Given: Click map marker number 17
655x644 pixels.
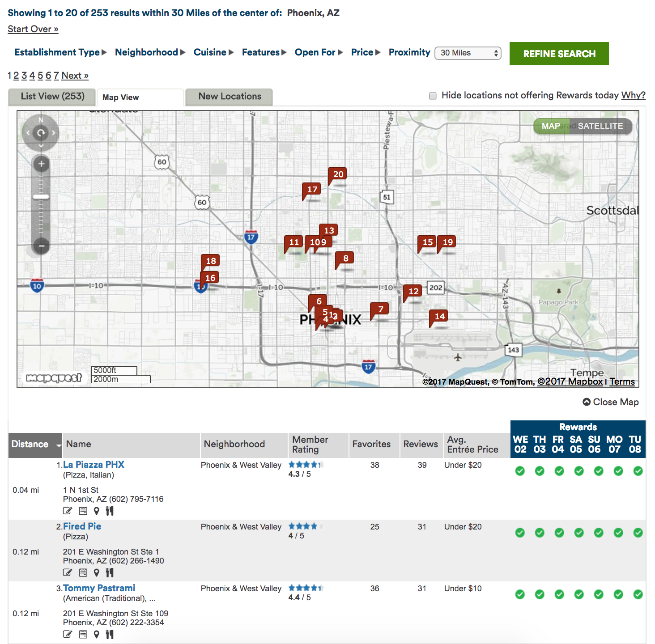Looking at the screenshot, I should [312, 189].
